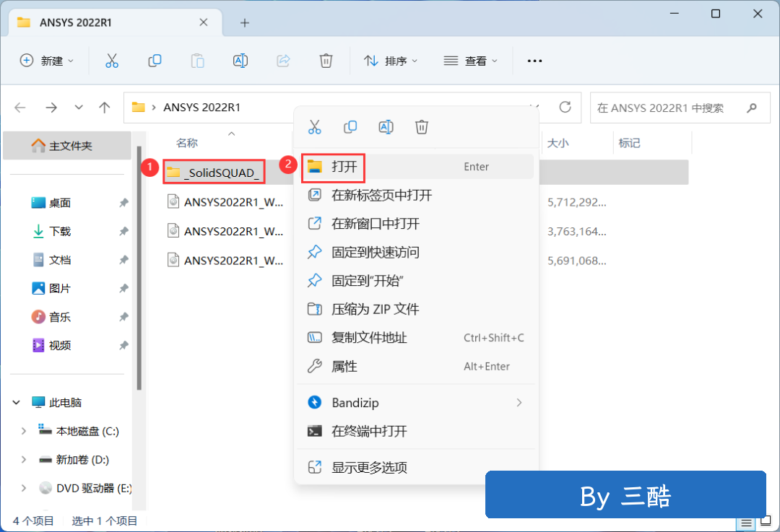Open recent locations dropdown chevron
The height and width of the screenshot is (532, 780).
pos(79,108)
